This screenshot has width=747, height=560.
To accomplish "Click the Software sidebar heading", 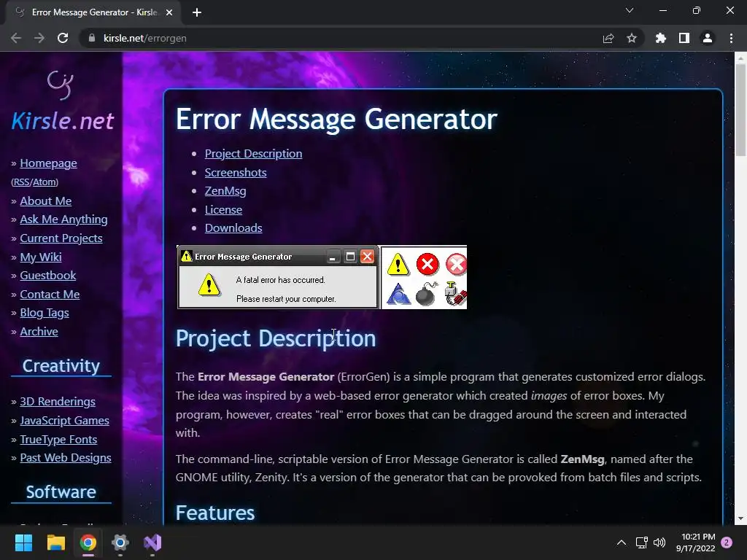I will (61, 492).
